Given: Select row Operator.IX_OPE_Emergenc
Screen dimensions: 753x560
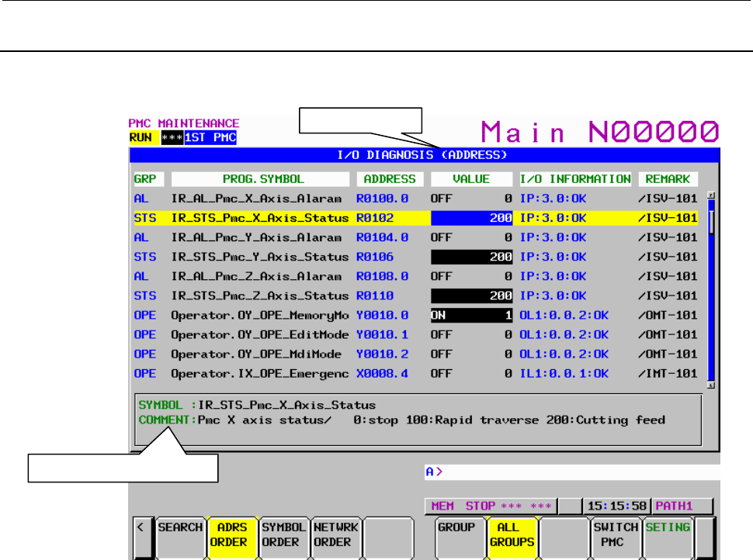Looking at the screenshot, I should click(415, 374).
